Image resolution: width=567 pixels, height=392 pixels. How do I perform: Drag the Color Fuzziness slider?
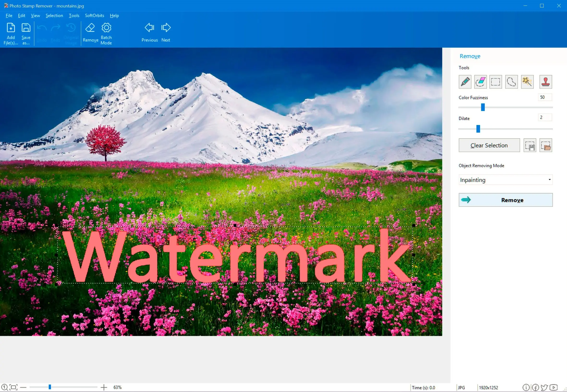click(483, 107)
